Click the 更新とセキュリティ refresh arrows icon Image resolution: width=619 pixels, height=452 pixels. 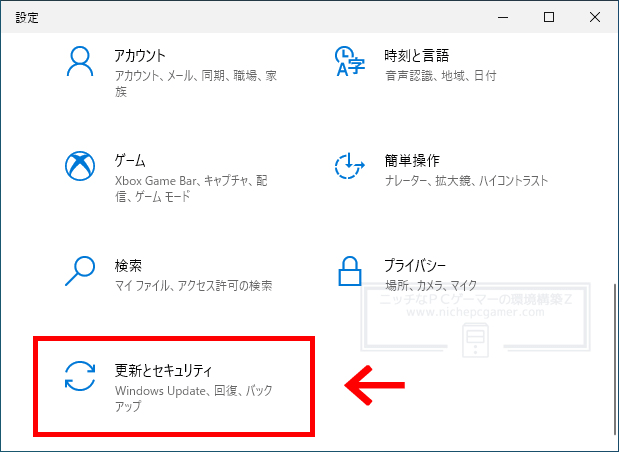[x=80, y=376]
